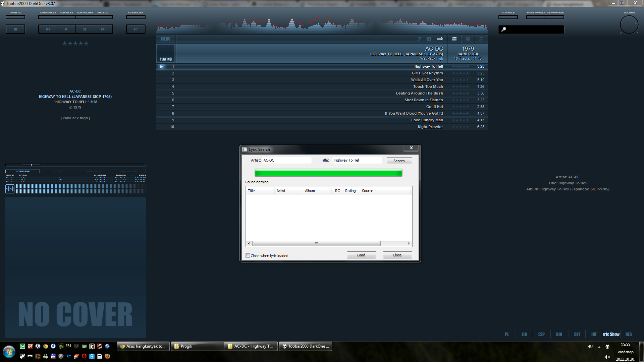The height and width of the screenshot is (362, 644).
Task: Toggle the status Bar button
Action: pos(554,17)
